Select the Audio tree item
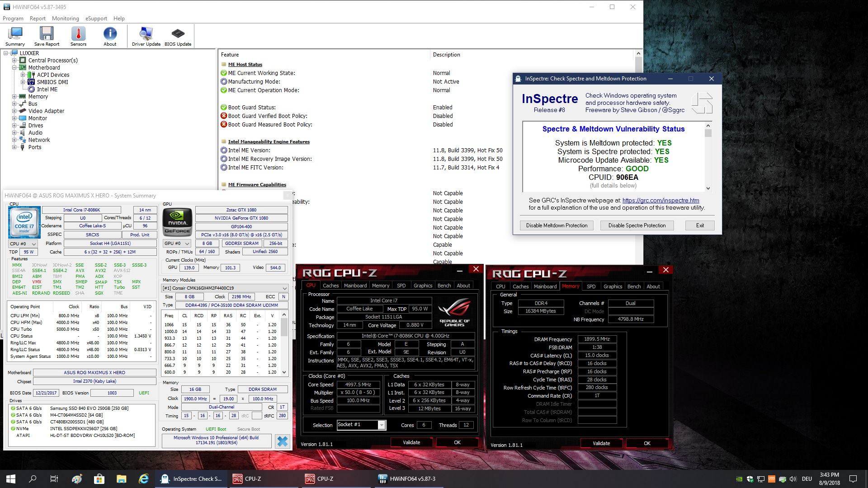868x488 pixels. click(35, 133)
